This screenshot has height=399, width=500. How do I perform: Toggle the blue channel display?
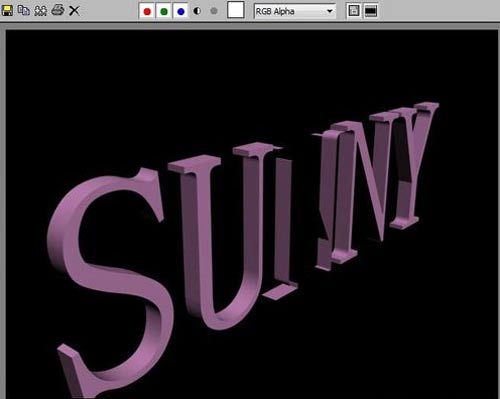181,11
